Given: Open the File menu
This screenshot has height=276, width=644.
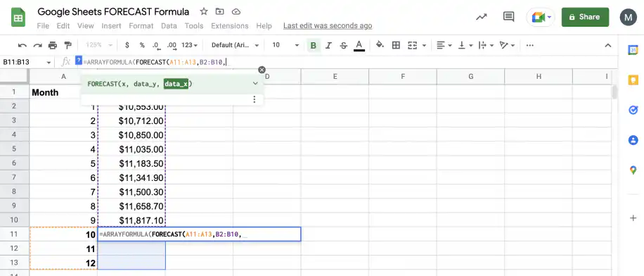Looking at the screenshot, I should pyautogui.click(x=43, y=26).
